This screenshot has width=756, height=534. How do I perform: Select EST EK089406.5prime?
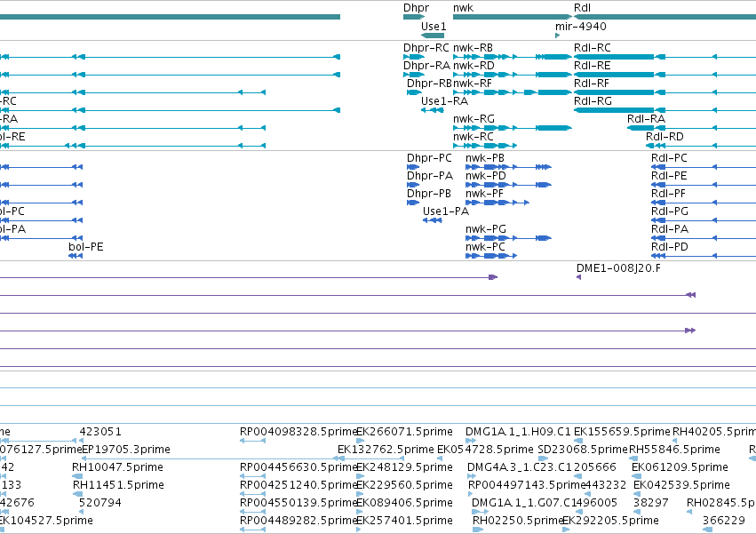(360, 512)
